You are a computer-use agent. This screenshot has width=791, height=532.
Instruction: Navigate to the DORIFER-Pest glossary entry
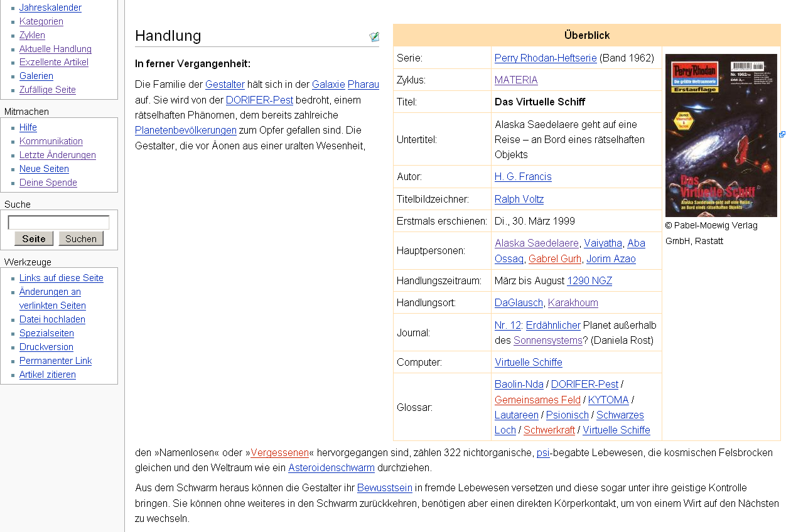click(x=585, y=383)
